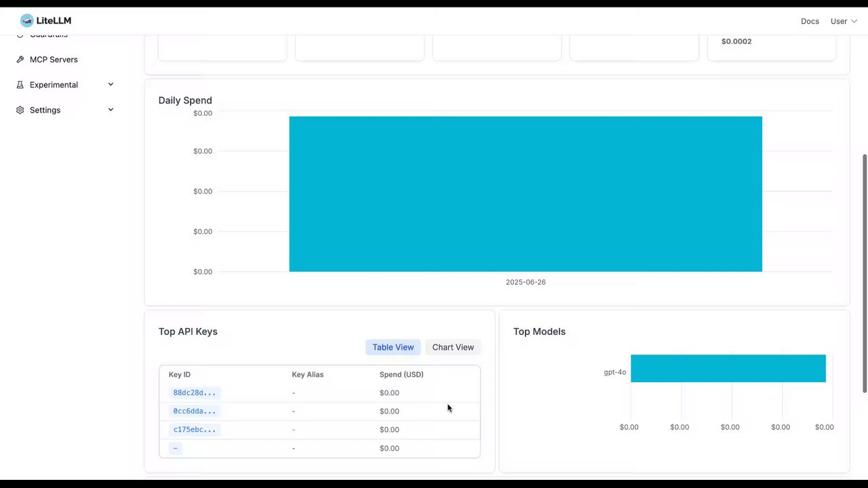Go to MCP Servers page

click(54, 60)
